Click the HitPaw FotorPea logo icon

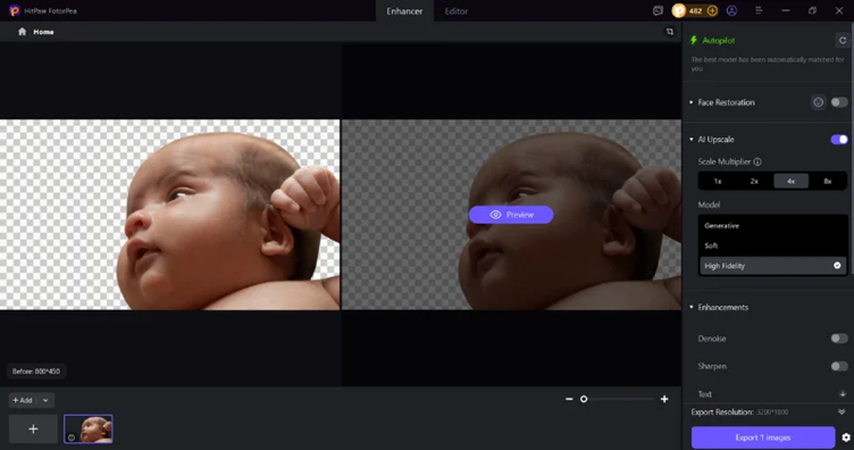(14, 11)
